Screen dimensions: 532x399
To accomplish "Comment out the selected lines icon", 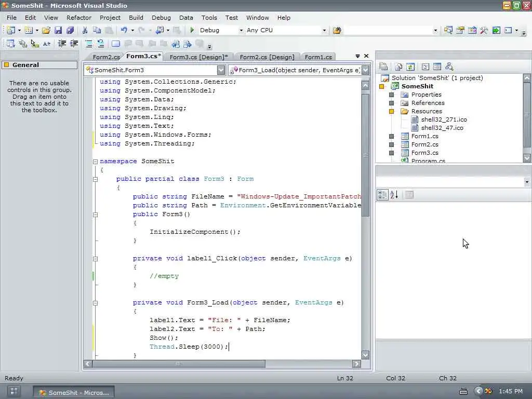I will click(x=88, y=44).
